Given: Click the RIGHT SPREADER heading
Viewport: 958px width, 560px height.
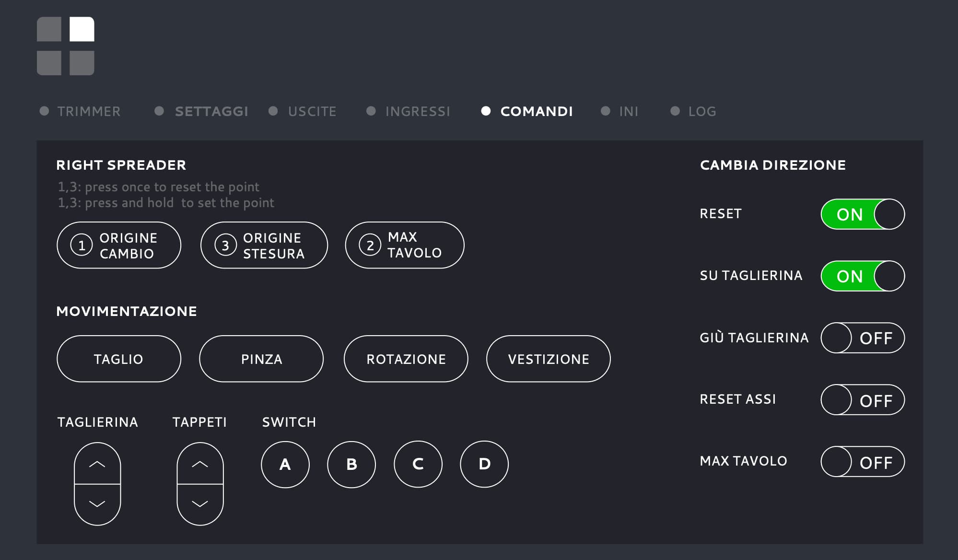Looking at the screenshot, I should 121,165.
